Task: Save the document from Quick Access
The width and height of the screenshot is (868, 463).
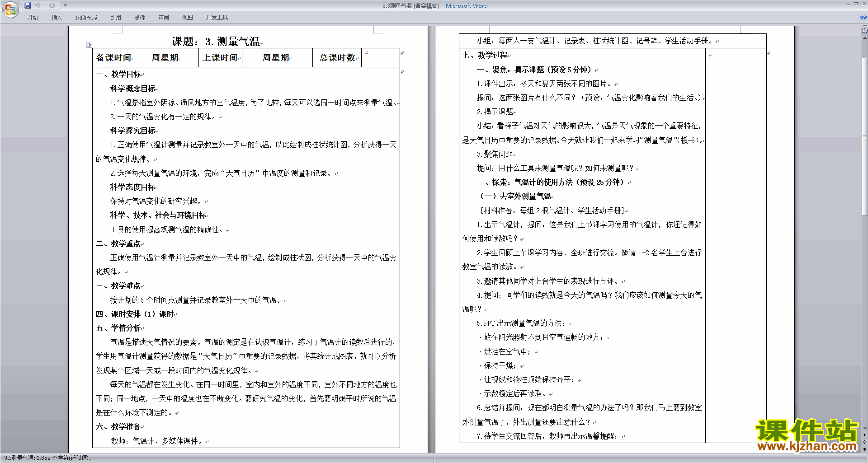Action: click(28, 5)
